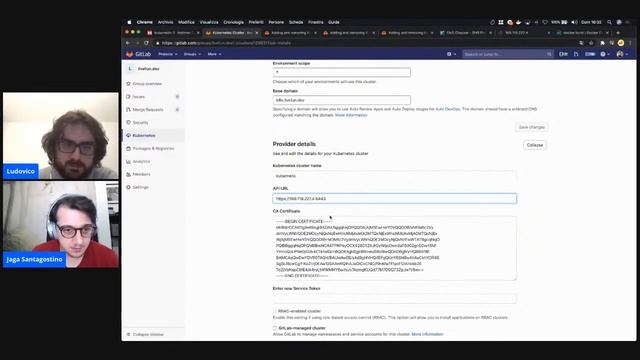The width and height of the screenshot is (640, 360).
Task: Click the Environment scope field
Action: click(342, 72)
